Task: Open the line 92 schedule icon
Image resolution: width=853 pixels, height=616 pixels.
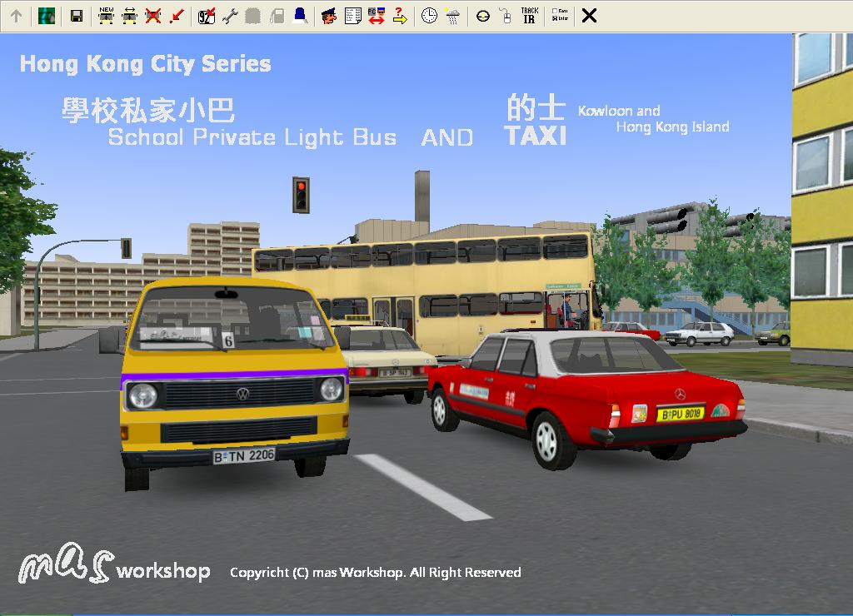Action: 207,15
